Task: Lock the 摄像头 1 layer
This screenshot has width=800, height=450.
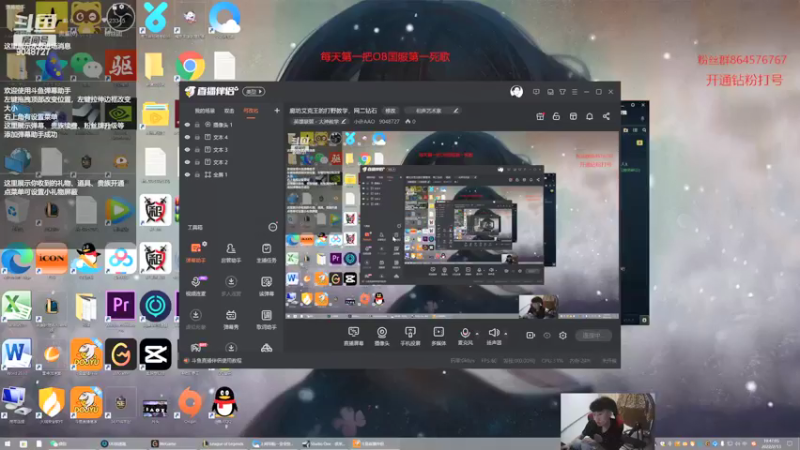Action: point(197,124)
